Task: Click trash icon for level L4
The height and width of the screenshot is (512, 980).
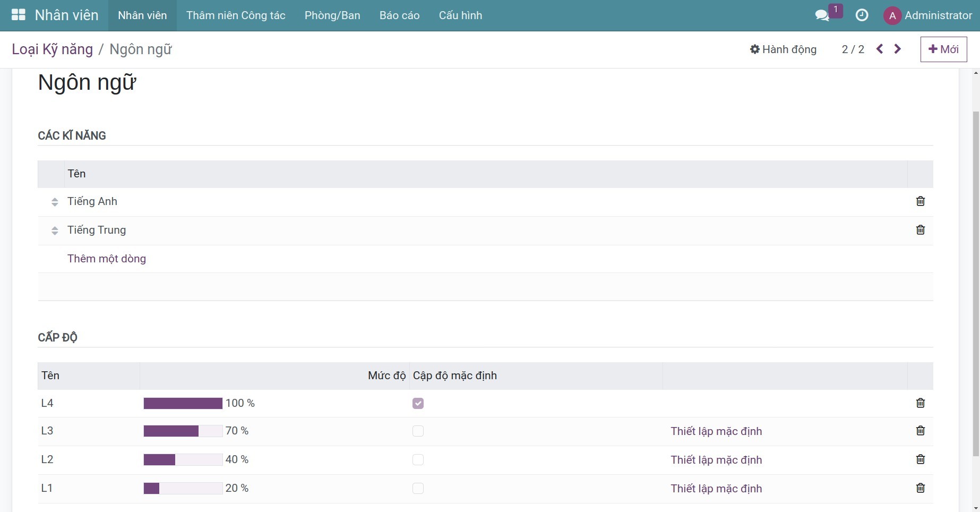Action: pos(920,403)
